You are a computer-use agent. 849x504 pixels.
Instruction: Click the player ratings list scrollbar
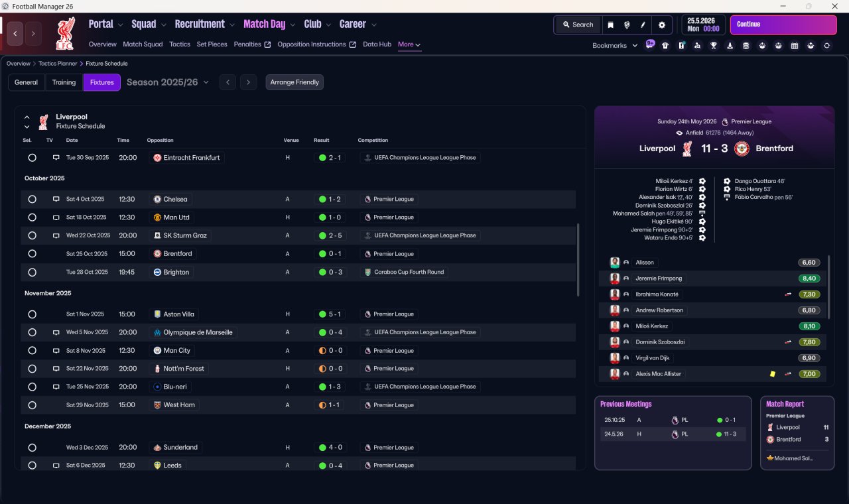tap(829, 287)
